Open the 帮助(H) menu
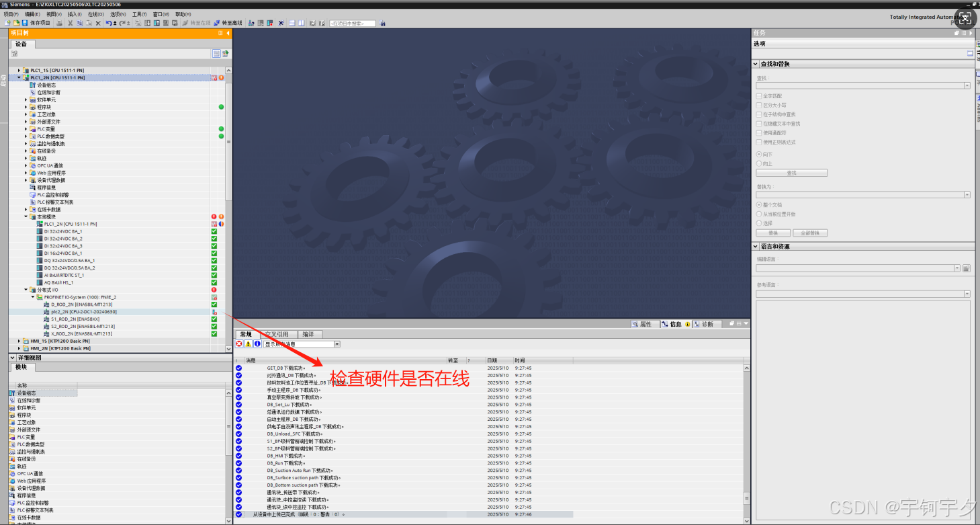The image size is (980, 525). [183, 14]
